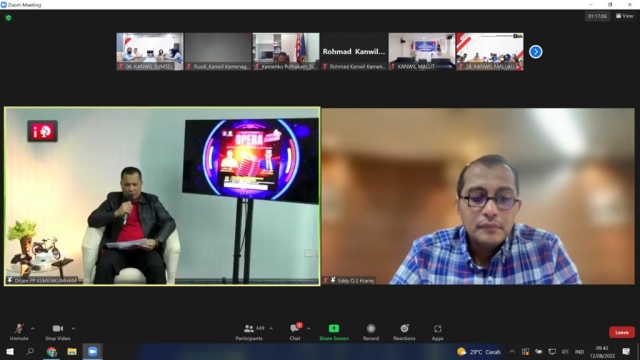This screenshot has height=360, width=640.
Task: Select the Kemenko Polhukam thumbnail
Action: (286, 51)
